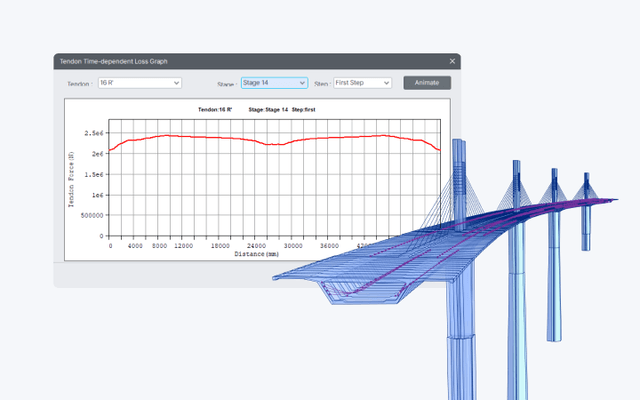Screen dimensions: 640x400
Task: Expand the Stage 14 combo box arrow
Action: (302, 83)
